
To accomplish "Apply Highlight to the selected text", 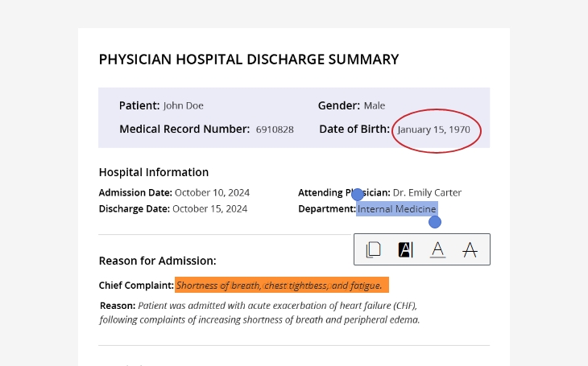I will point(405,250).
